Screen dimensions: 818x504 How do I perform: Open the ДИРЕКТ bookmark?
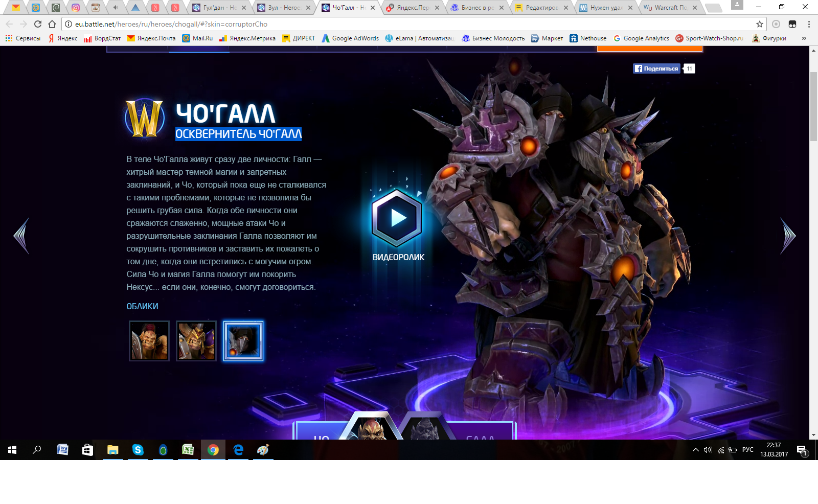tap(299, 38)
